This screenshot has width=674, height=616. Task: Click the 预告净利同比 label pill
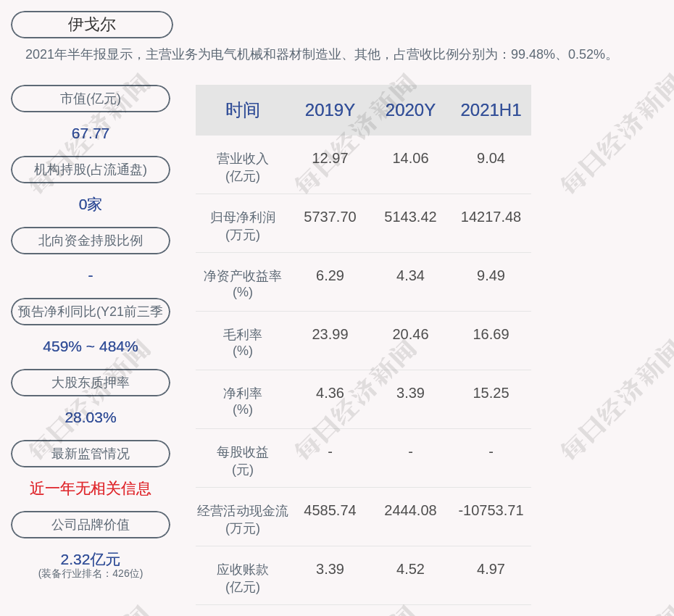tap(91, 312)
